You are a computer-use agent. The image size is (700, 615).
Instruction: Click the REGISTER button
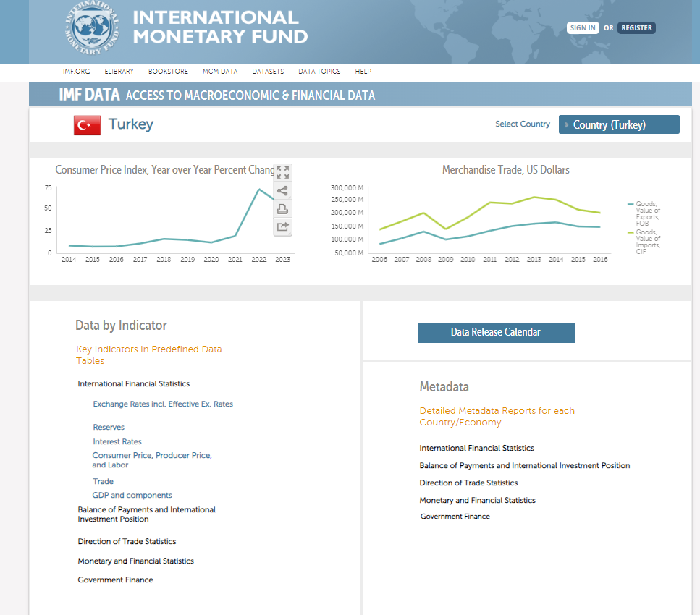[636, 27]
